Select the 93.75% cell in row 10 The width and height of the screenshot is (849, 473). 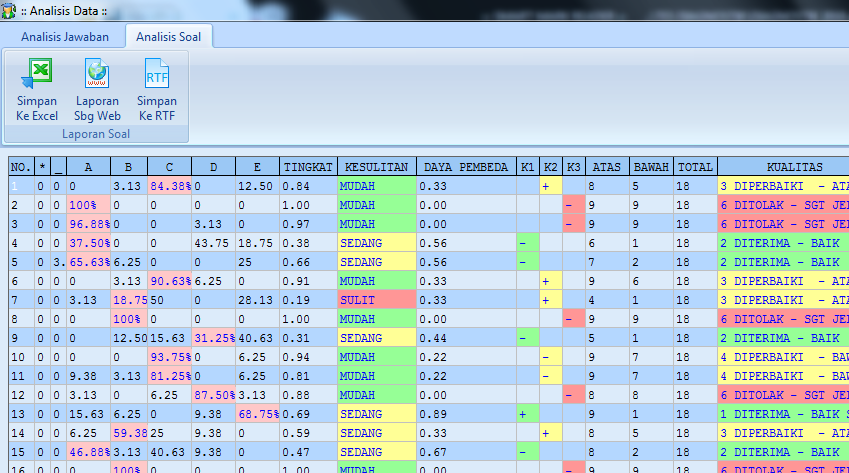(x=169, y=357)
